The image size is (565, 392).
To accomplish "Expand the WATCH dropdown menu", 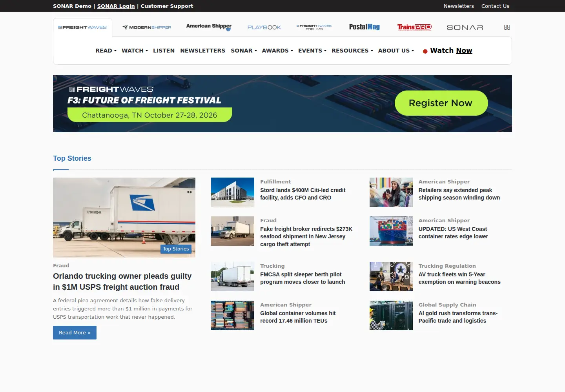I will [x=135, y=51].
